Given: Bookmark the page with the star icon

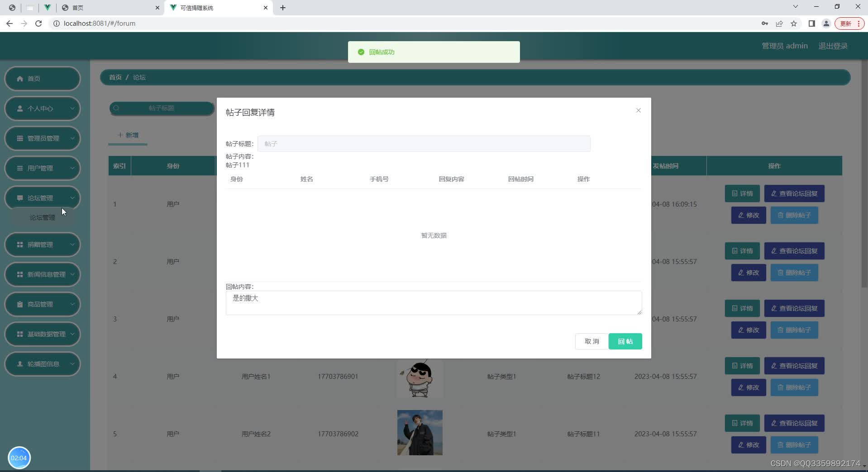Looking at the screenshot, I should pos(793,24).
